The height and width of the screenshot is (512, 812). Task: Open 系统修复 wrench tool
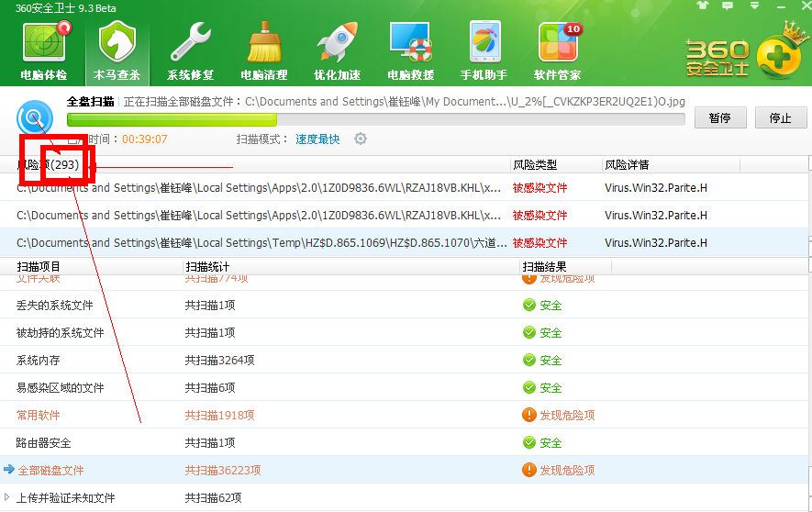[x=191, y=51]
